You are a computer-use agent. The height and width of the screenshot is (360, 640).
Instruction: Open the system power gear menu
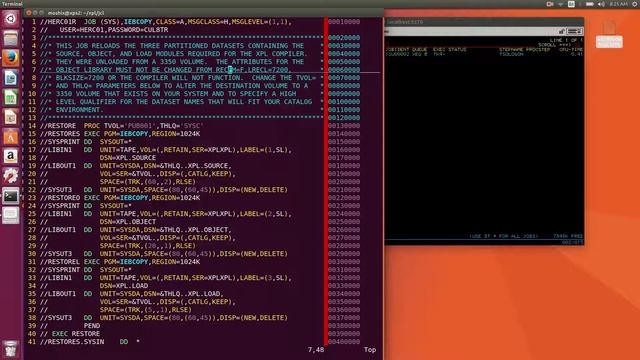[635, 4]
